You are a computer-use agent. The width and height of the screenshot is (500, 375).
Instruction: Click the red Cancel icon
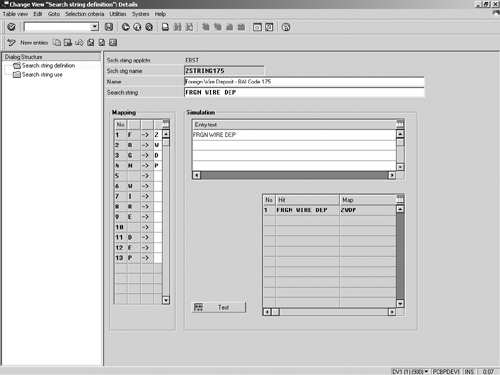(149, 27)
